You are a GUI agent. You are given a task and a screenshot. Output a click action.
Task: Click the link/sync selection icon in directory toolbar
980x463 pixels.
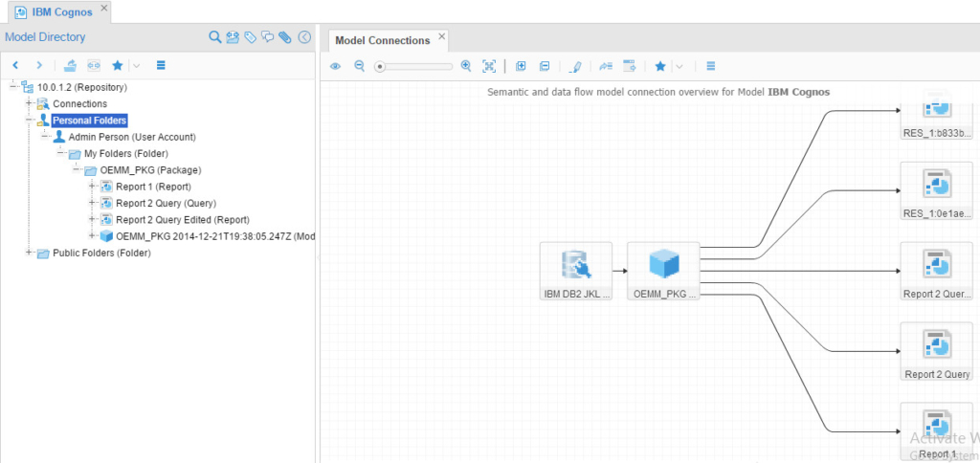click(x=94, y=65)
